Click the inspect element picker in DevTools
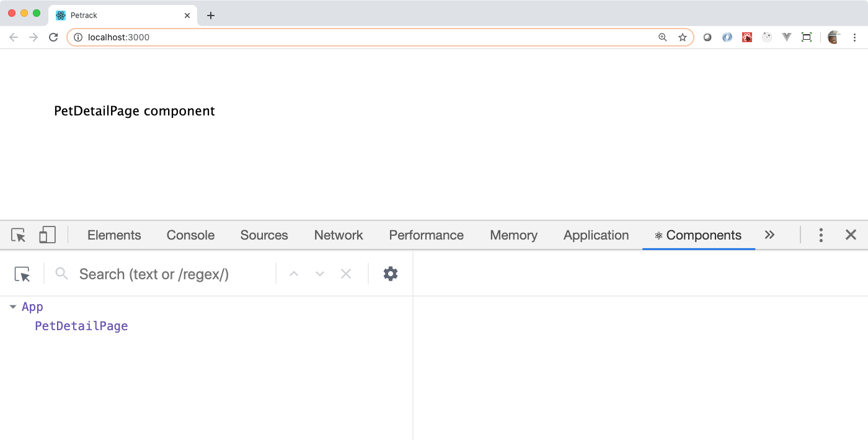This screenshot has height=440, width=868. click(19, 235)
